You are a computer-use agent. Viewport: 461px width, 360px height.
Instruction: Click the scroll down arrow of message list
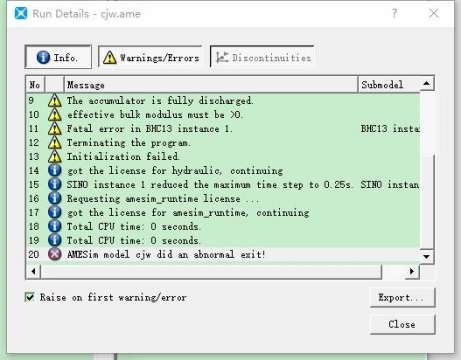(427, 257)
